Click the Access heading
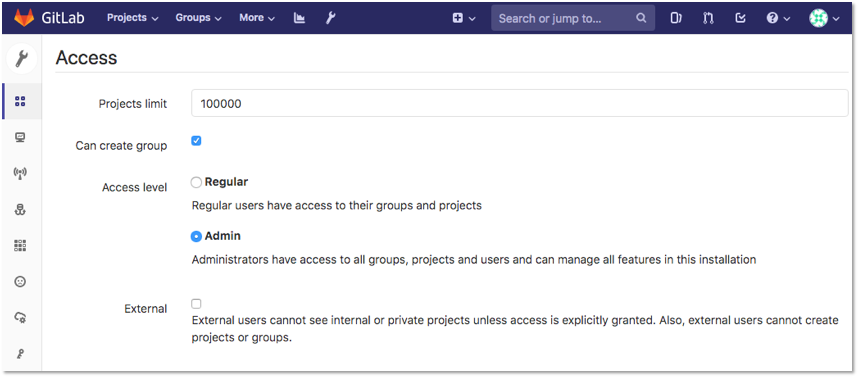Viewport: 859px width, 378px height. [x=87, y=58]
